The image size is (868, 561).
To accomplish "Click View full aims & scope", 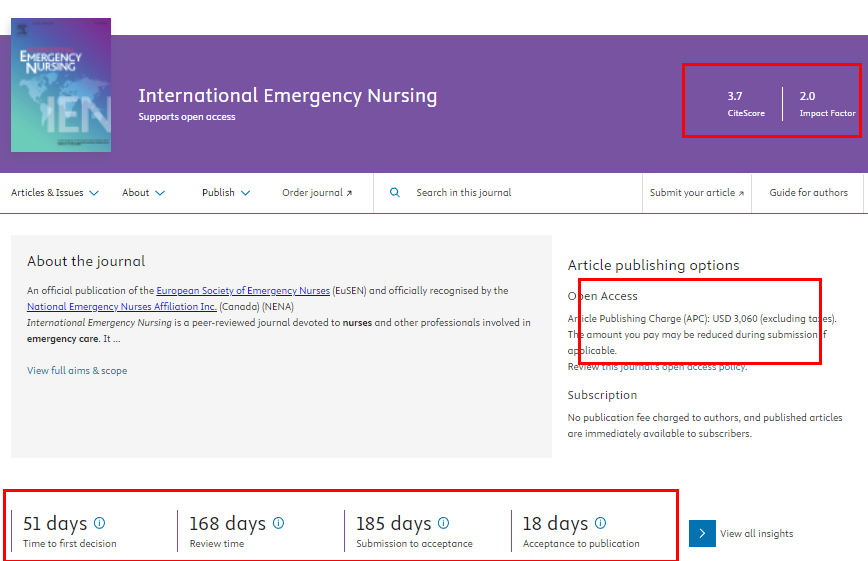I will click(x=77, y=370).
